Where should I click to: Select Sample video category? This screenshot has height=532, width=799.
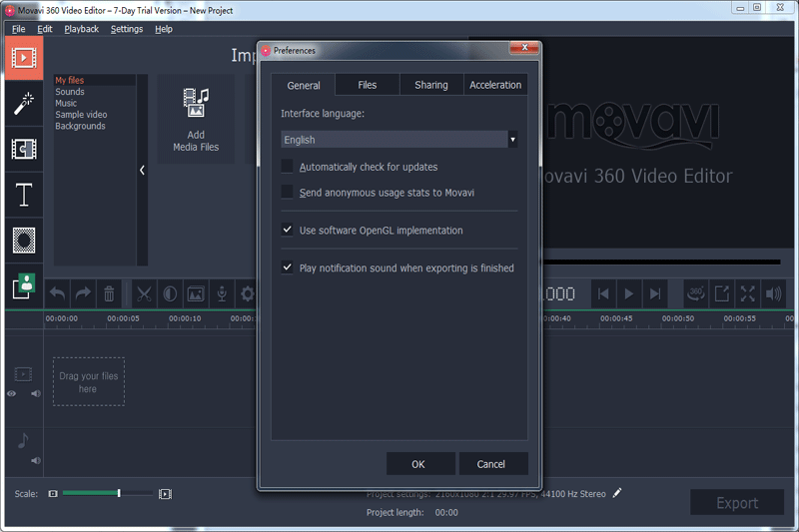click(x=81, y=115)
